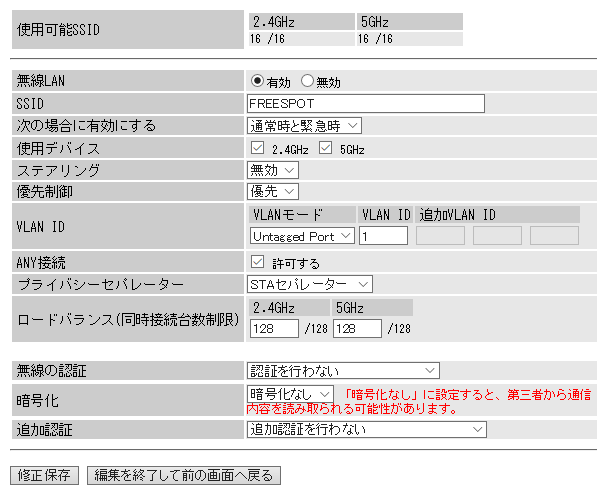Image resolution: width=597 pixels, height=495 pixels.
Task: Click the 2.4GHz ロードバランス input field
Action: coord(274,328)
